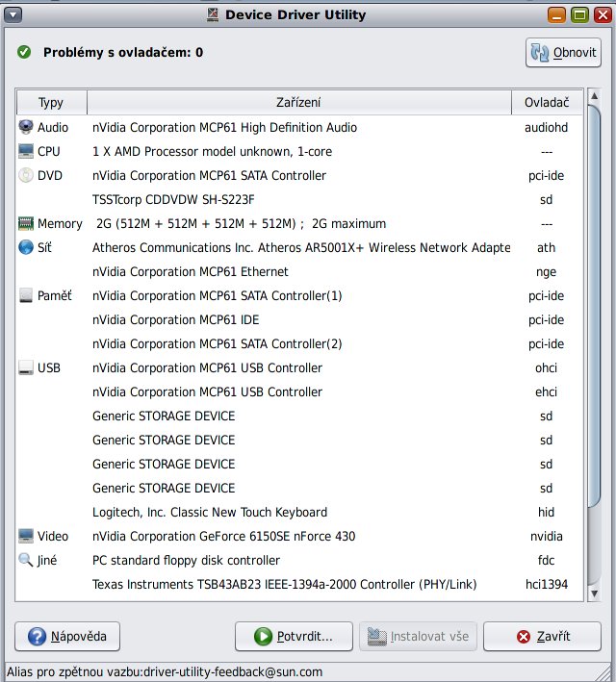Select the Logitech Classic New Touch Keyboard row
Viewport: 616px width, 682px height.
pyautogui.click(x=210, y=512)
